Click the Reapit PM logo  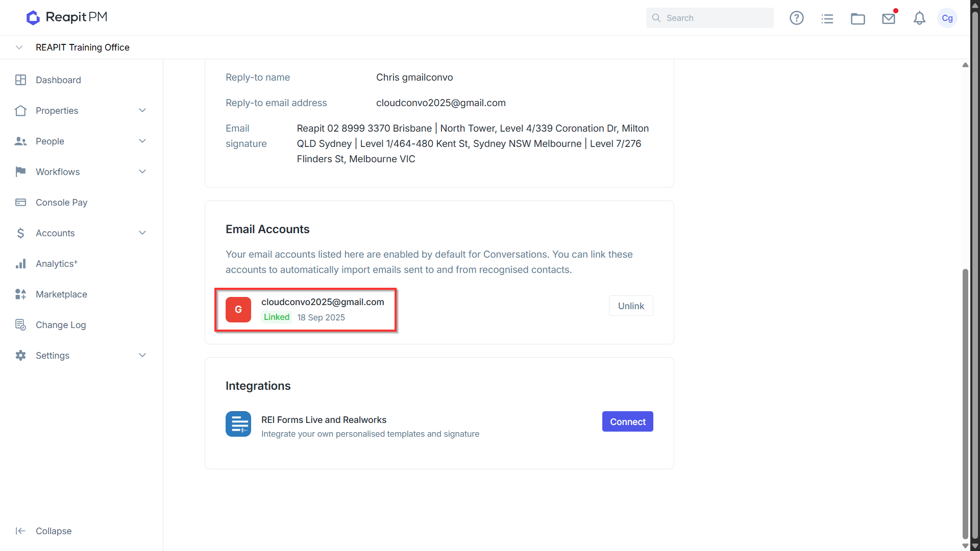point(67,17)
